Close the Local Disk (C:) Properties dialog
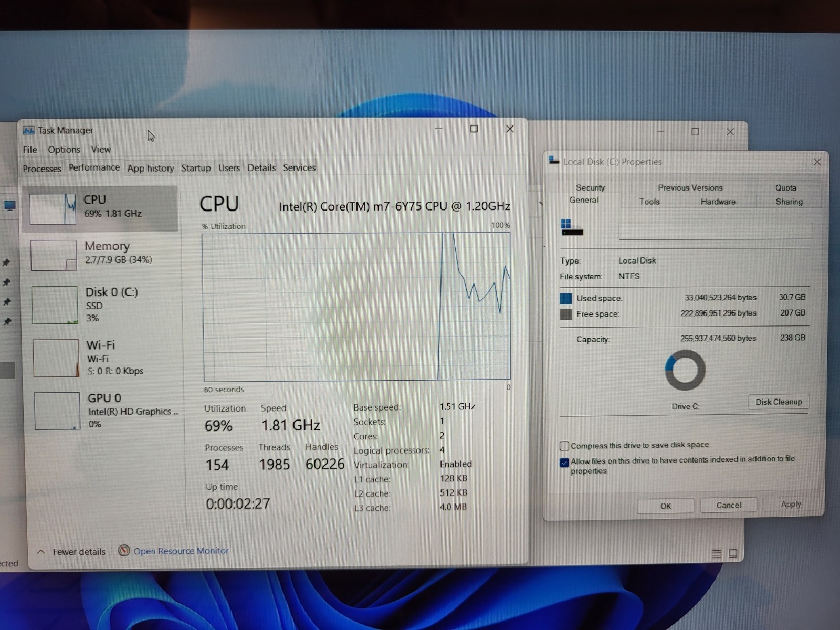Viewport: 840px width, 630px height. click(x=817, y=162)
